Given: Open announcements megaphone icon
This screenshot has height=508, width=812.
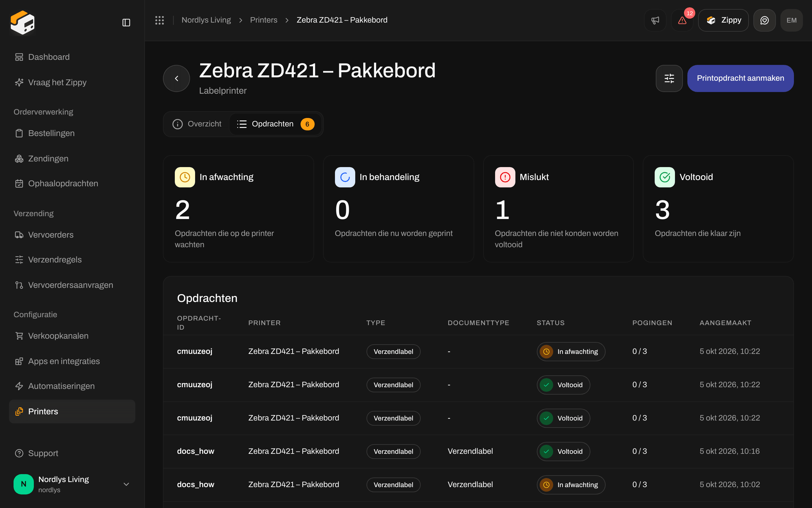Looking at the screenshot, I should tap(655, 20).
